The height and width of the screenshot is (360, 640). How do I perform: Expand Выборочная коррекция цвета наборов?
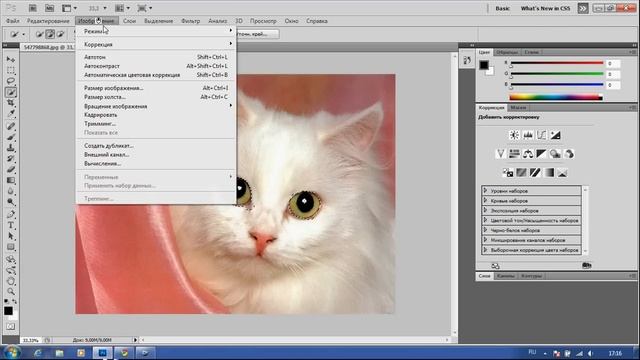pyautogui.click(x=485, y=249)
